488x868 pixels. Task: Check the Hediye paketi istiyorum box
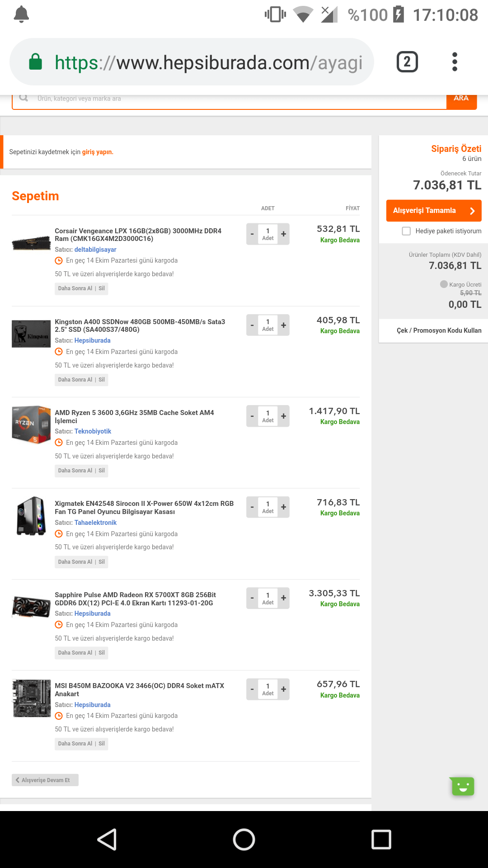tap(406, 231)
